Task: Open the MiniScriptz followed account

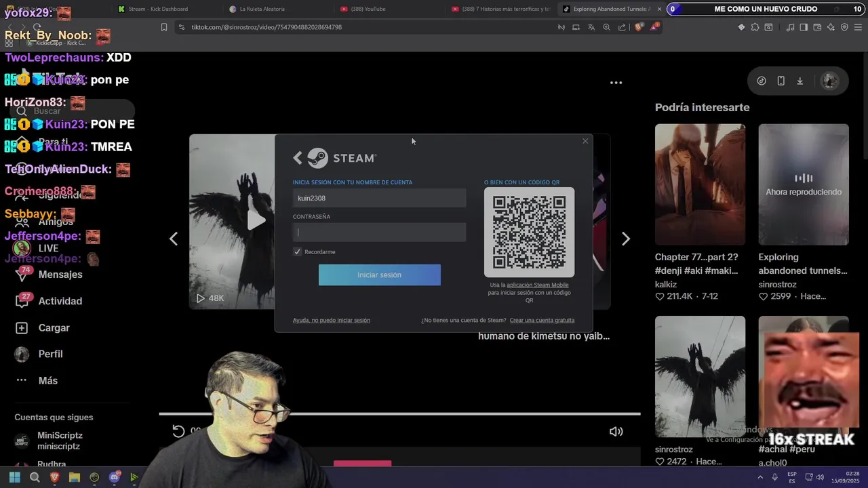Action: click(x=49, y=441)
